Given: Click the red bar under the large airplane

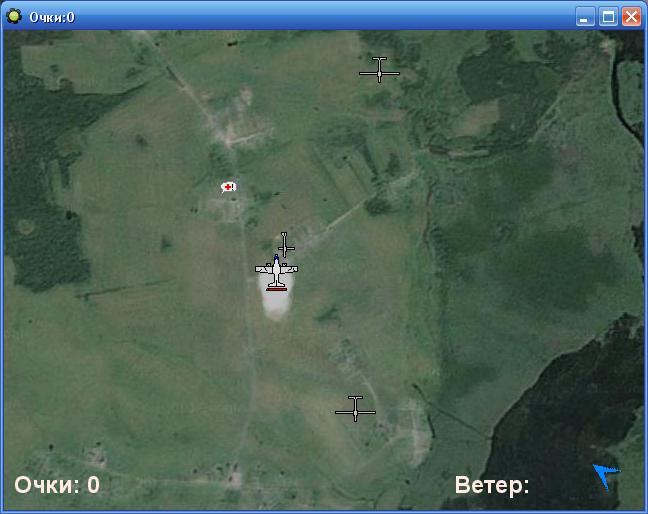Looking at the screenshot, I should (277, 288).
